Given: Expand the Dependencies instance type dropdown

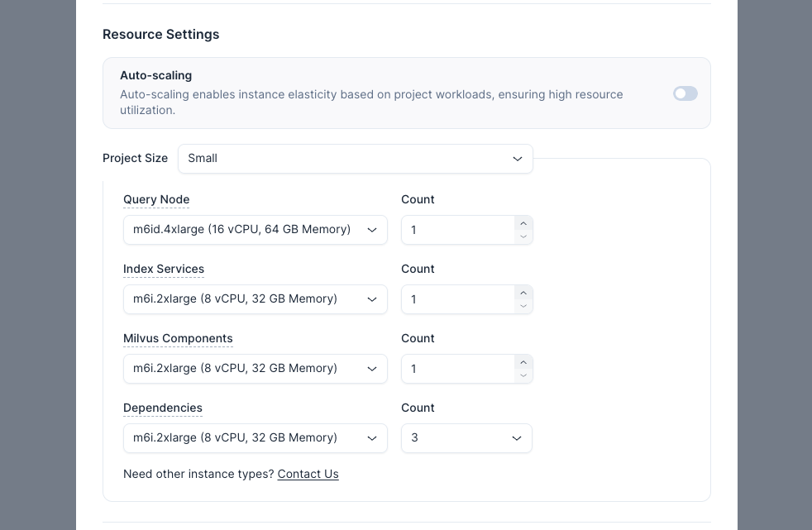Looking at the screenshot, I should click(x=255, y=438).
